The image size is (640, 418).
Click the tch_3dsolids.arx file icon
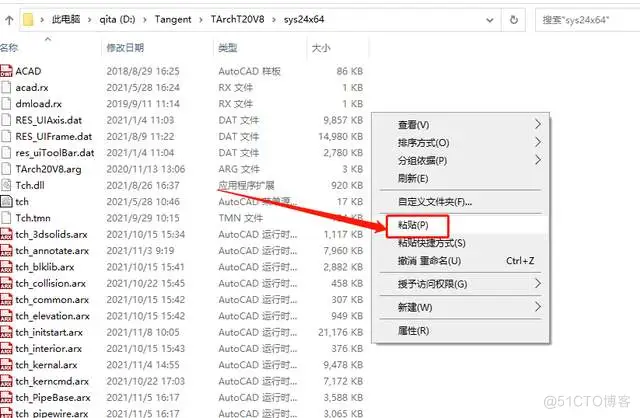coord(6,234)
